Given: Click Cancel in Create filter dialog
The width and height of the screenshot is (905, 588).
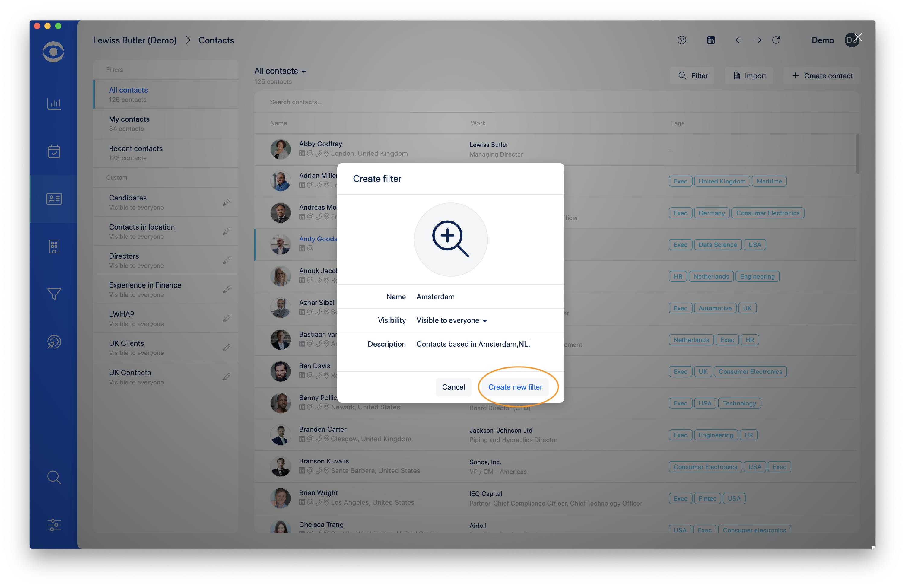Looking at the screenshot, I should click(x=453, y=387).
